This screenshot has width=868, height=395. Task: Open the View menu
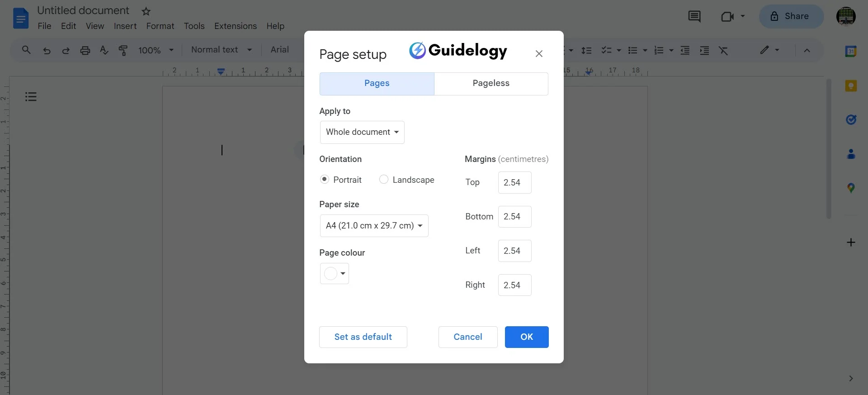[x=95, y=26]
